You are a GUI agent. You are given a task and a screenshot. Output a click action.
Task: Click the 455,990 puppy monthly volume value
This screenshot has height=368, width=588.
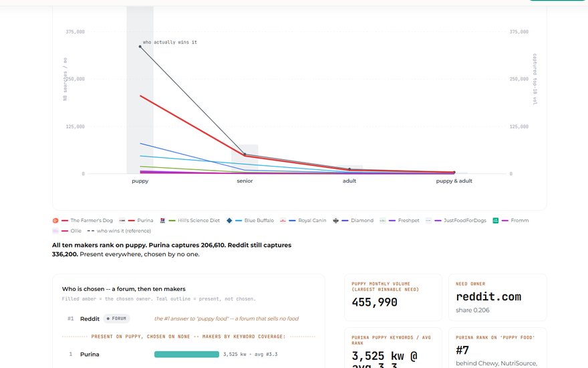point(374,302)
